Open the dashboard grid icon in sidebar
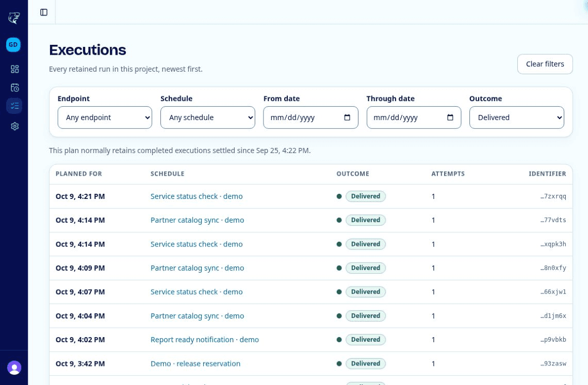This screenshot has height=385, width=588. [x=14, y=69]
